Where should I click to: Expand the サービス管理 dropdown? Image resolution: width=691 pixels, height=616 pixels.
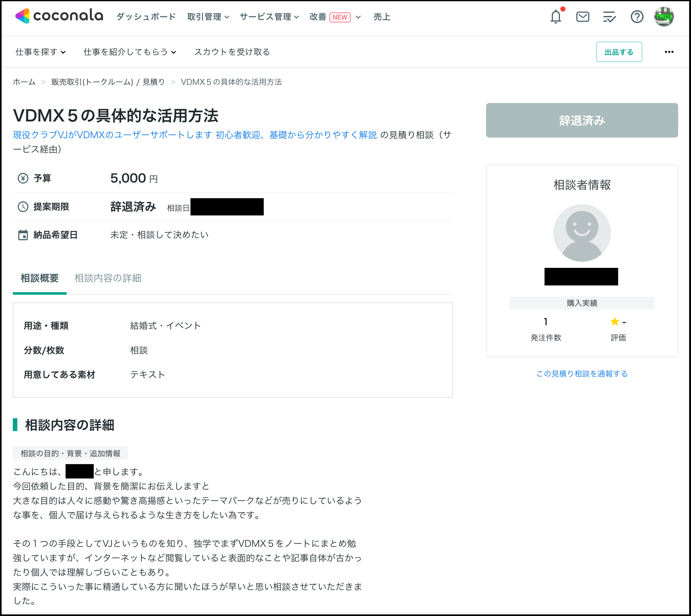(x=269, y=17)
